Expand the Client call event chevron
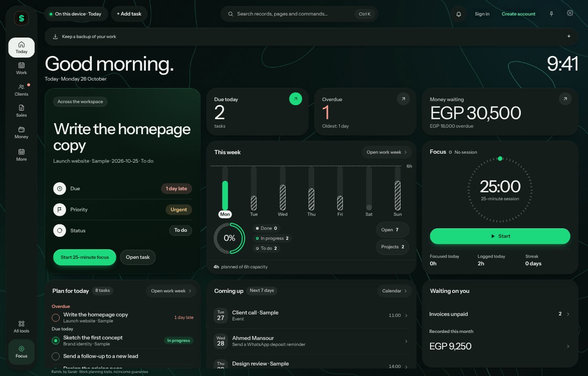588x376 pixels. [x=406, y=316]
